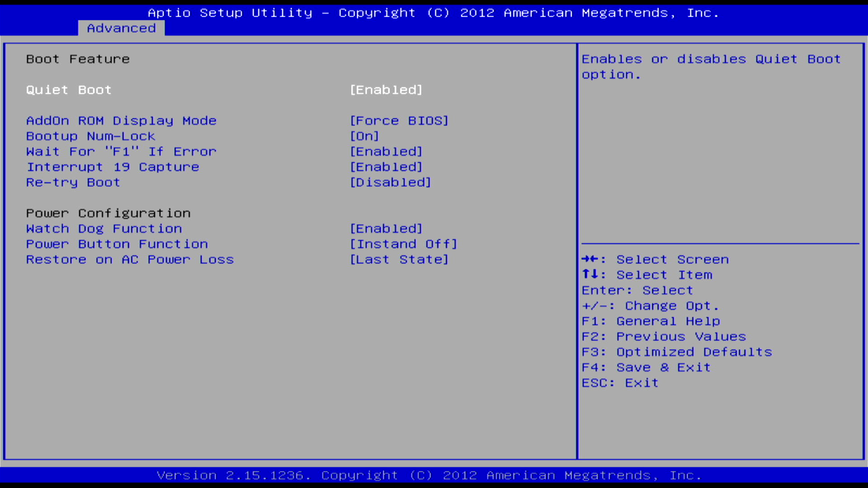Toggle Bootup Num-Lock [On] value
Image resolution: width=868 pixels, height=488 pixels.
click(x=364, y=136)
